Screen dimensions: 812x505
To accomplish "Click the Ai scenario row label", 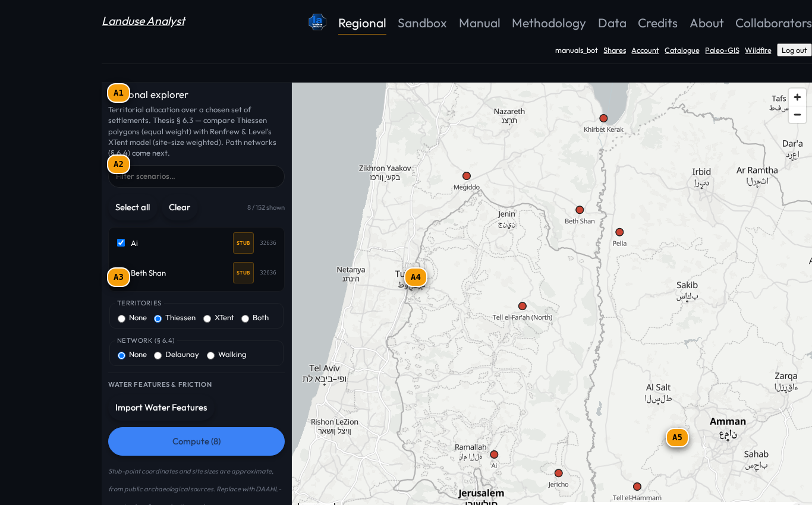I will [134, 243].
